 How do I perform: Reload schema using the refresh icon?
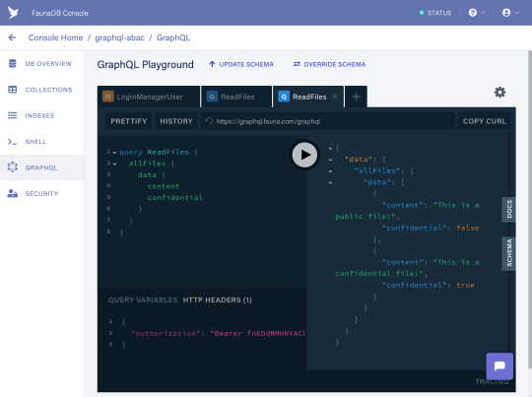tap(209, 121)
